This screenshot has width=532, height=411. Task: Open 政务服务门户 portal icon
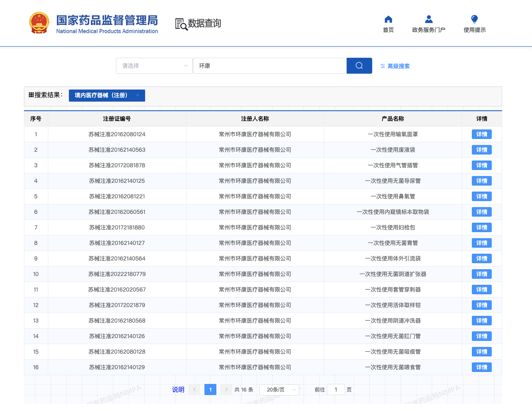click(428, 20)
